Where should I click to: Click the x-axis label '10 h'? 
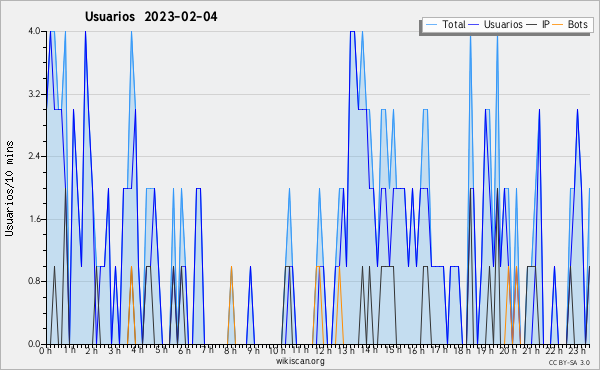point(277,350)
